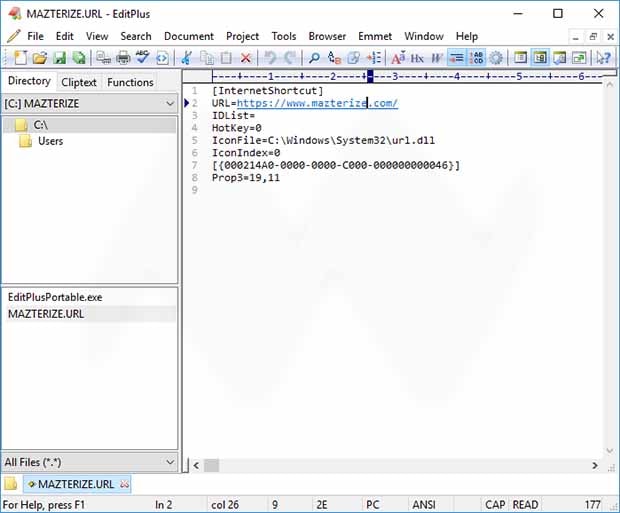
Task: Toggle the Hex Viewer icon
Action: tap(417, 58)
